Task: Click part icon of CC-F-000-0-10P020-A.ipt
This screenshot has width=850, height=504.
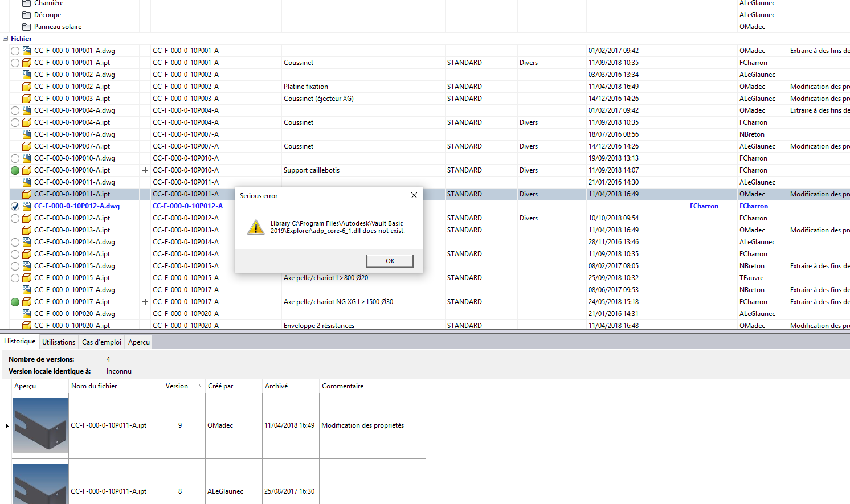Action: point(27,326)
